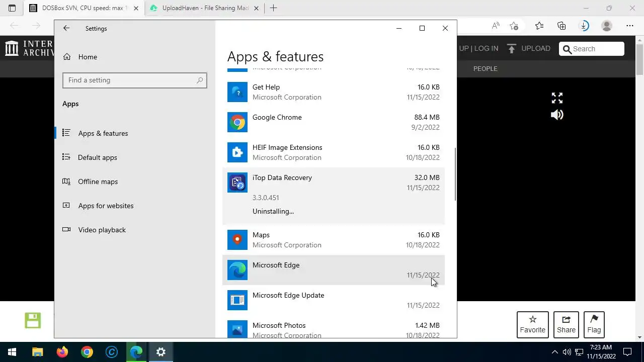The width and height of the screenshot is (644, 362).
Task: Open browser Settings and more menu
Action: click(630, 26)
